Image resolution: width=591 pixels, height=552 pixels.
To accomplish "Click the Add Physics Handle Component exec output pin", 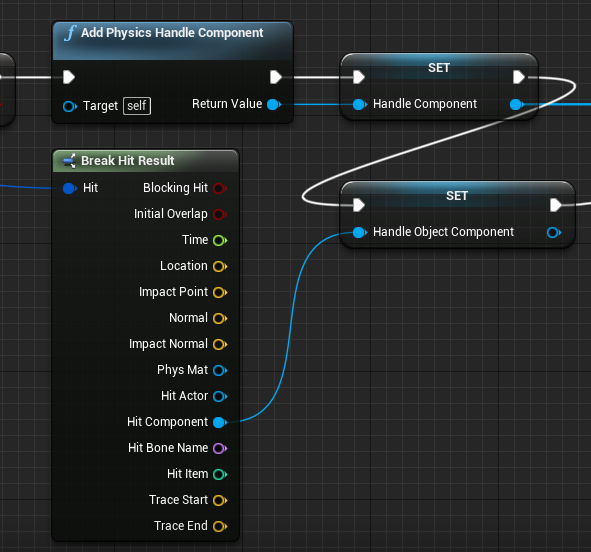I will click(276, 77).
